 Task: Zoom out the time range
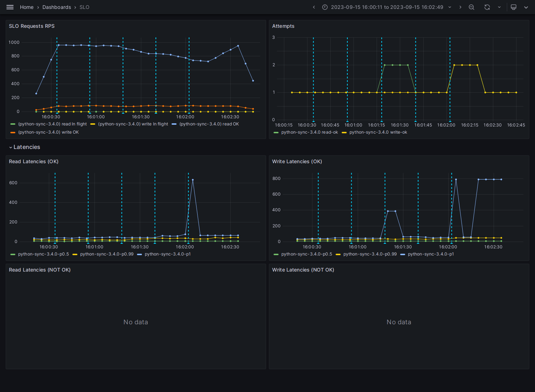coord(472,7)
